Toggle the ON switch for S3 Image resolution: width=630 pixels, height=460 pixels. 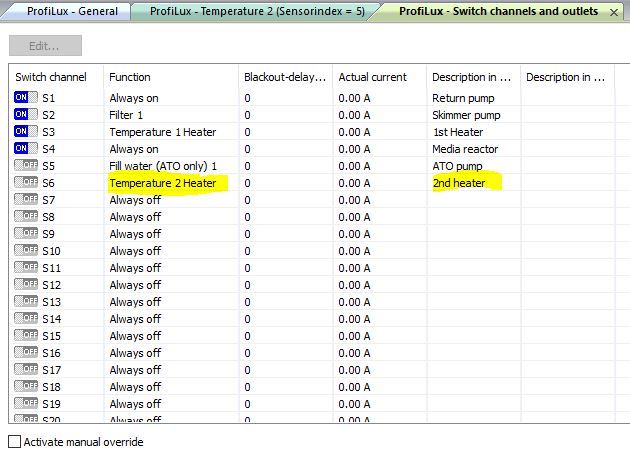pos(26,131)
